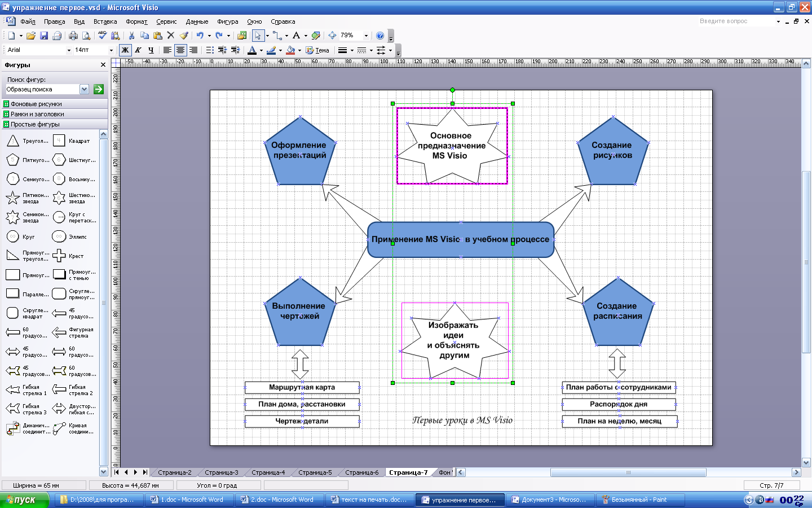Image resolution: width=812 pixels, height=508 pixels.
Task: Delete the selection with the X icon
Action: click(171, 36)
